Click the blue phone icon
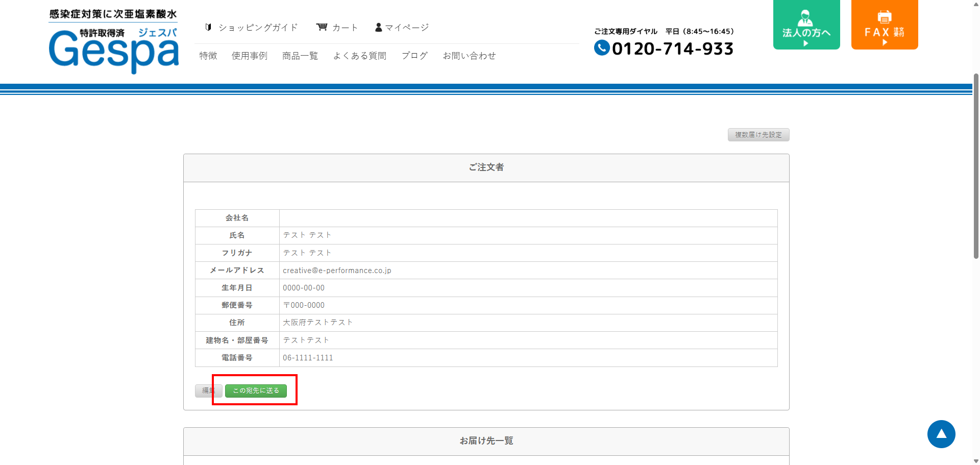Screen dimensions: 980x465 pyautogui.click(x=602, y=48)
